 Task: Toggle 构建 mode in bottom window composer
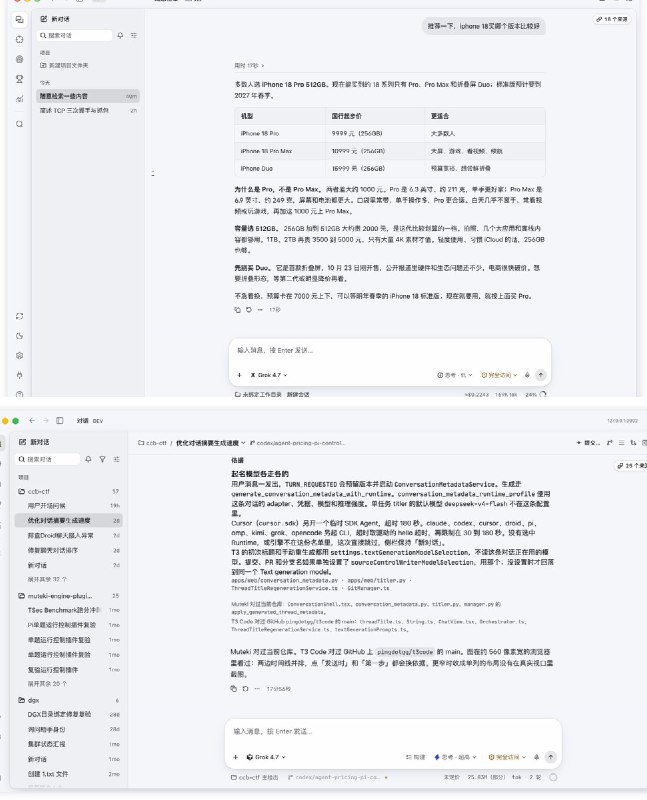coord(415,757)
